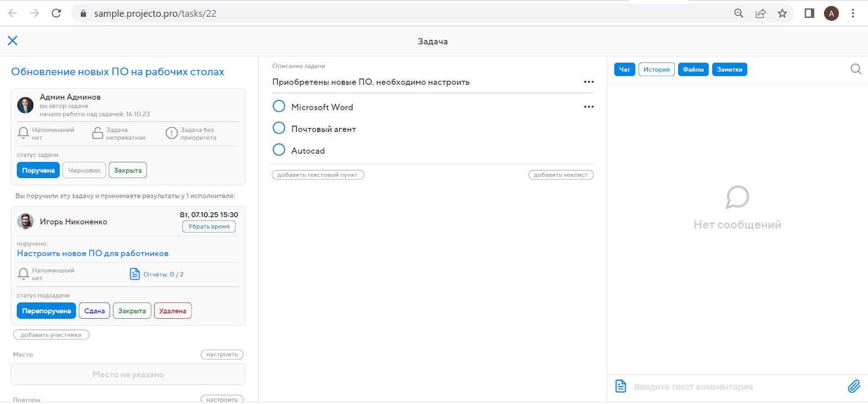
Task: Switch to the Заметки tab
Action: tap(730, 70)
